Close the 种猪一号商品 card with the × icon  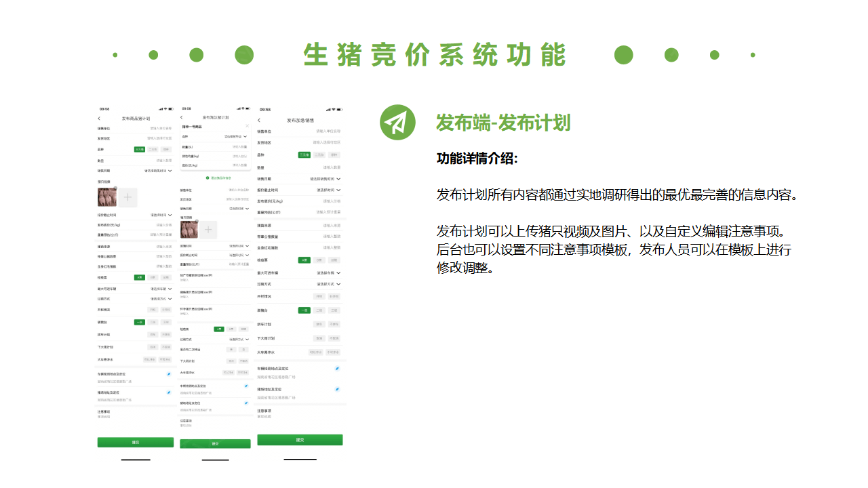(x=248, y=126)
